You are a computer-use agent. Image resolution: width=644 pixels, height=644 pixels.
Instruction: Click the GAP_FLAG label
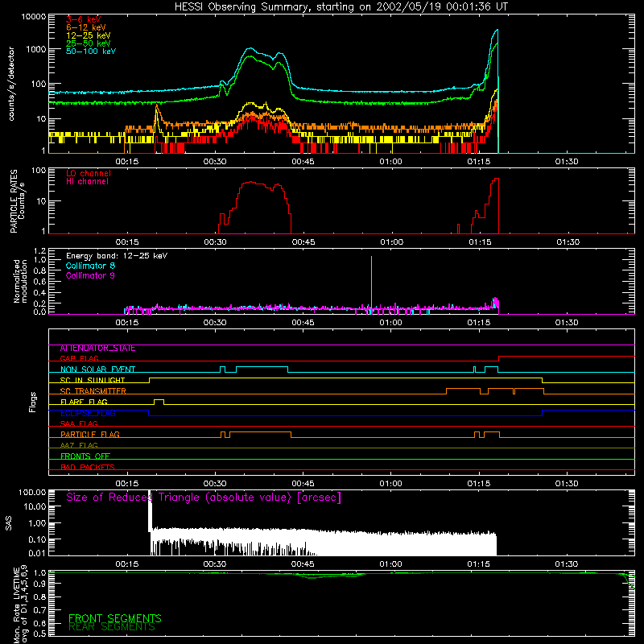pyautogui.click(x=79, y=358)
